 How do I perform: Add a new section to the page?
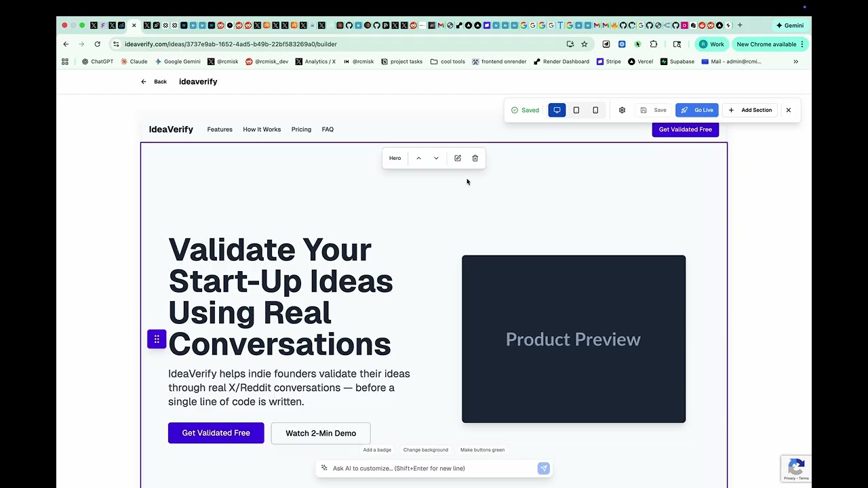[x=750, y=110]
